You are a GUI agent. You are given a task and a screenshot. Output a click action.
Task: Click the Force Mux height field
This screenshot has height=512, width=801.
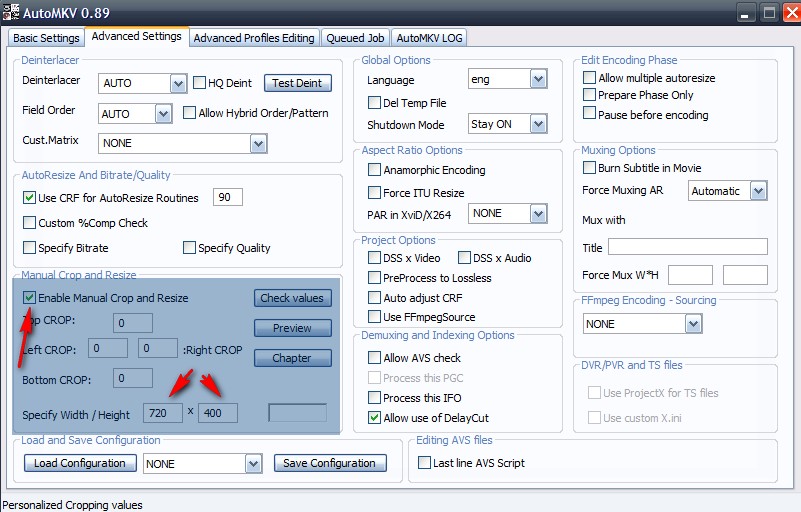click(745, 275)
